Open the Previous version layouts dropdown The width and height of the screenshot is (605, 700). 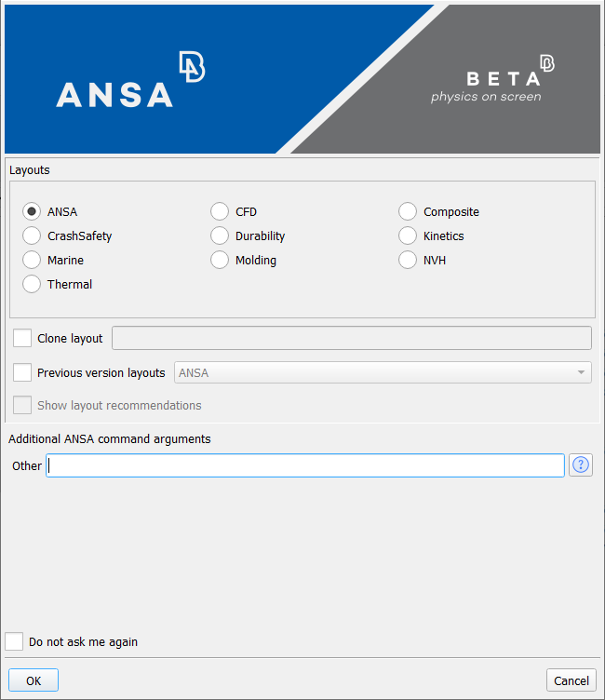pyautogui.click(x=383, y=372)
